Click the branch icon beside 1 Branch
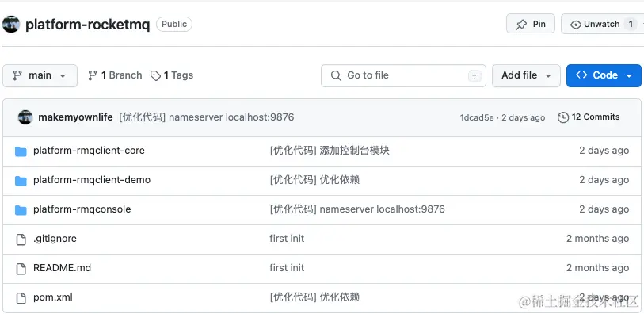The height and width of the screenshot is (314, 644). coord(93,75)
